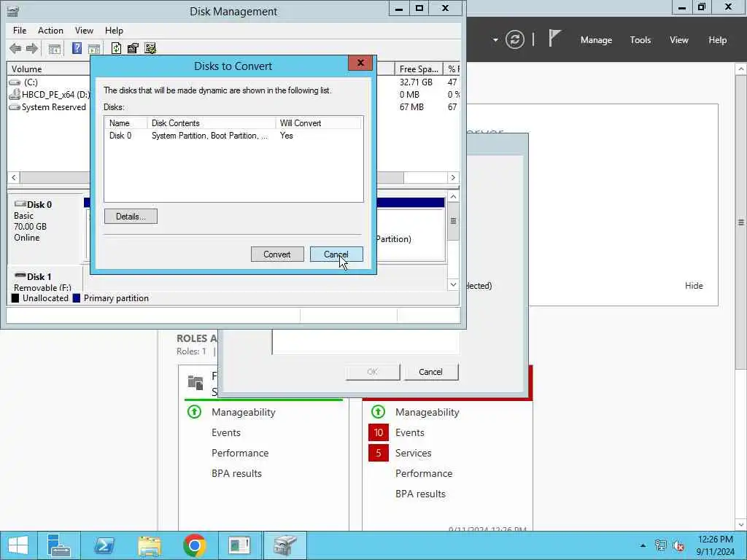Click the red 5 Services badge
Viewport: 747px width, 560px height.
pyautogui.click(x=379, y=453)
